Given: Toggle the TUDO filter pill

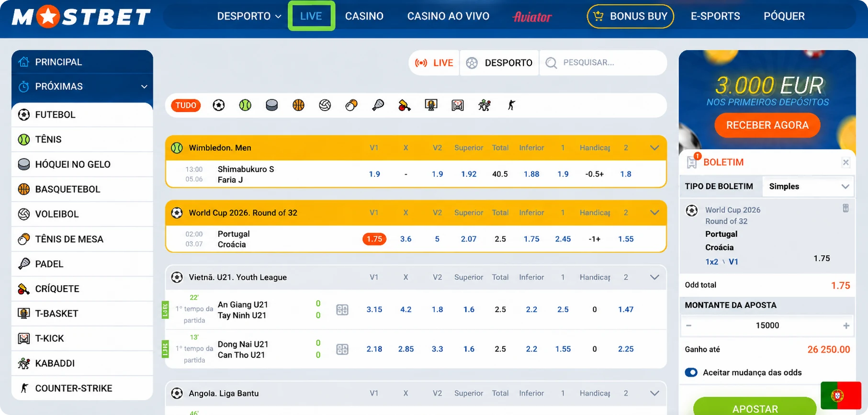Looking at the screenshot, I should 186,105.
